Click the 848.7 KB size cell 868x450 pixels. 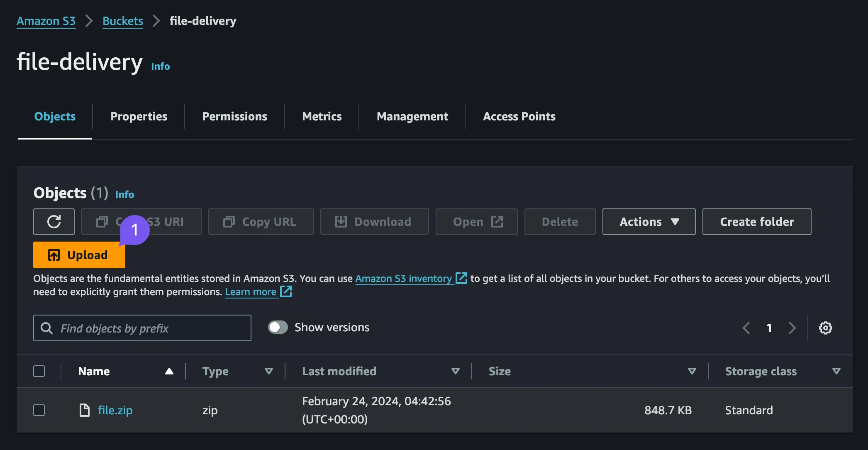[x=668, y=410]
